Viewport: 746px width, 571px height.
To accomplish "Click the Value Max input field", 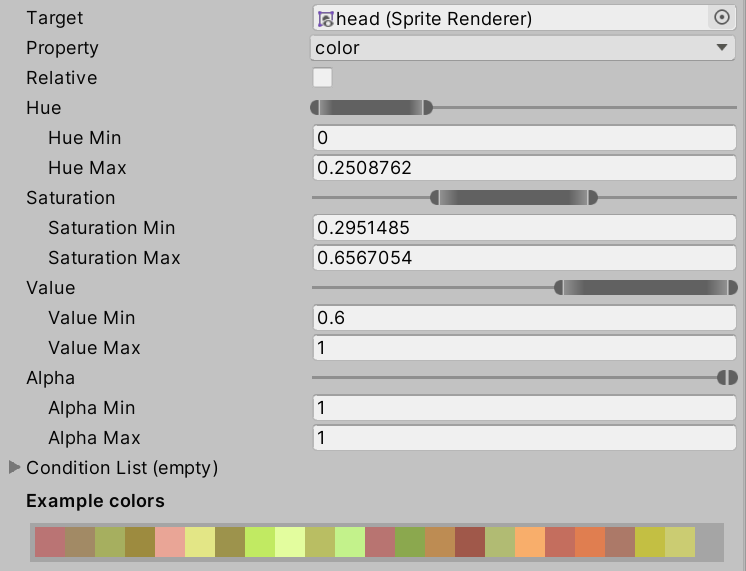I will (524, 348).
